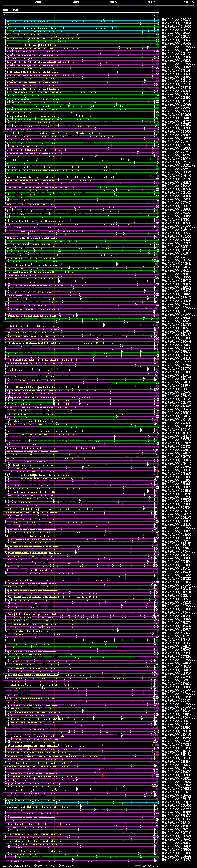Select the UniRef100_Q40375 label
Viewport: 197px width, 868px height.
point(177,433)
